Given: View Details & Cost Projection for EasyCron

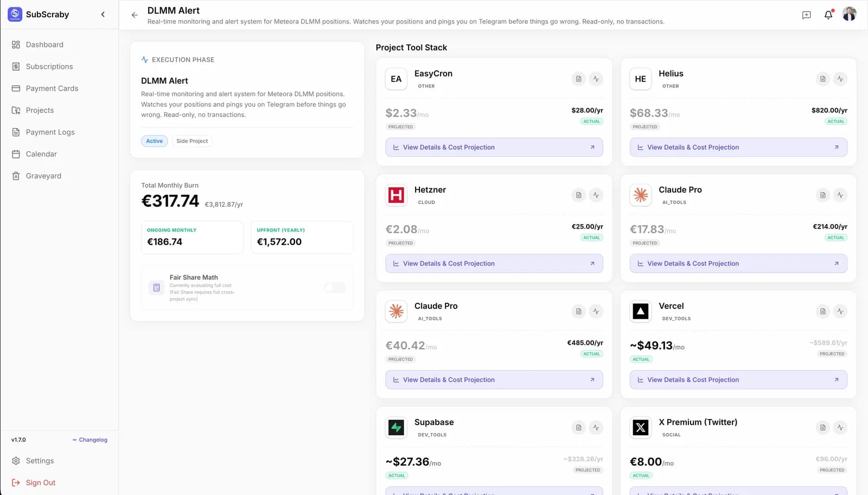Looking at the screenshot, I should (494, 147).
